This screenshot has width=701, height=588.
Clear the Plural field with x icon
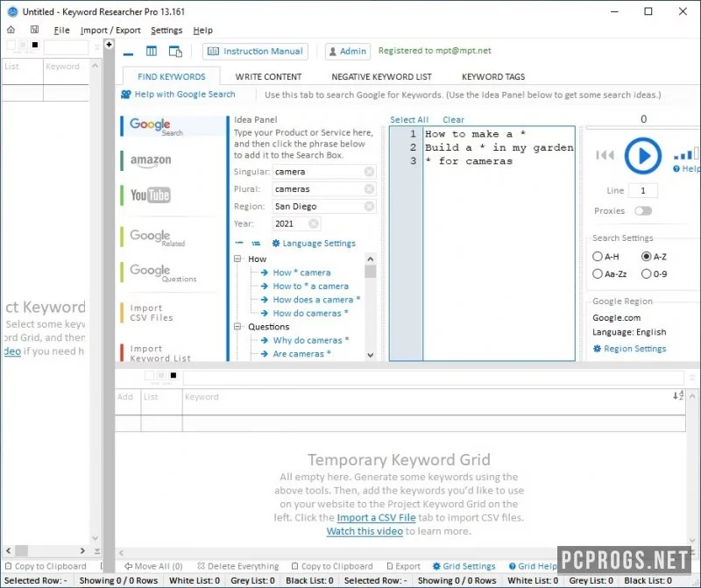[x=369, y=189]
